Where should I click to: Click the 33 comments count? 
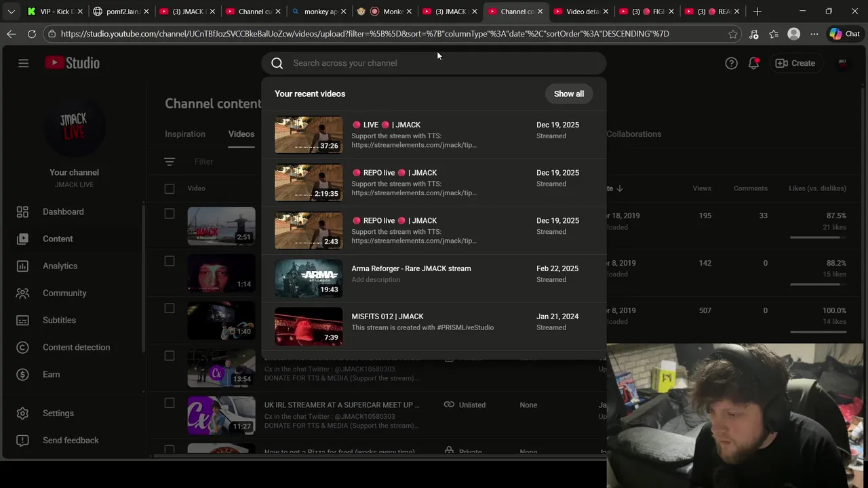point(763,216)
